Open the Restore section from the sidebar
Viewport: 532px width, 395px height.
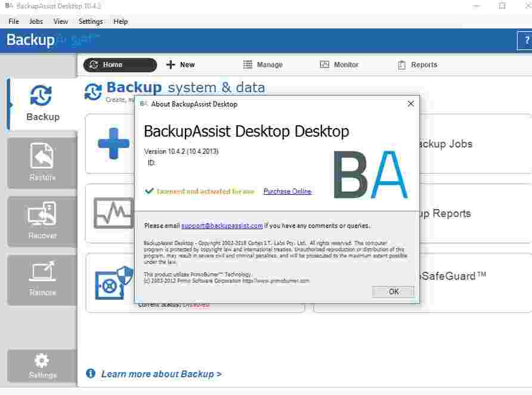pos(41,161)
